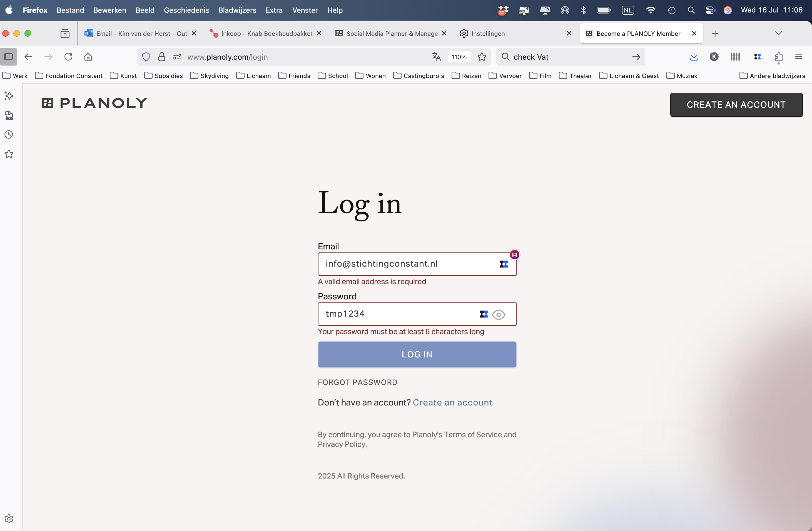Open the library bookshelf toolbar icon

(735, 57)
